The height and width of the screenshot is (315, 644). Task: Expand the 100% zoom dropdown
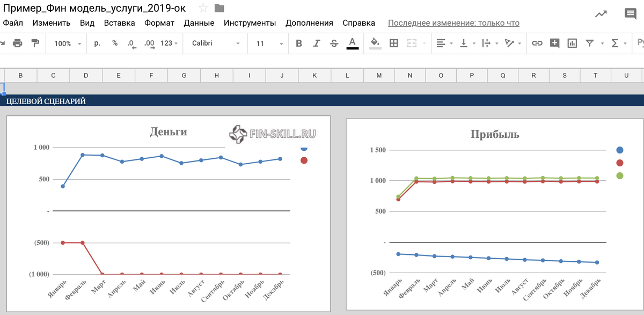pyautogui.click(x=80, y=44)
